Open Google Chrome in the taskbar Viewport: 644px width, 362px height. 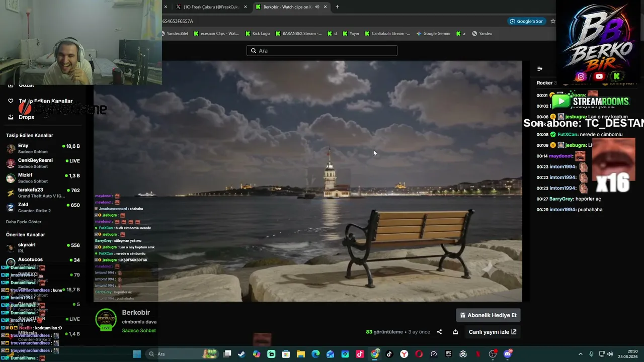375,354
